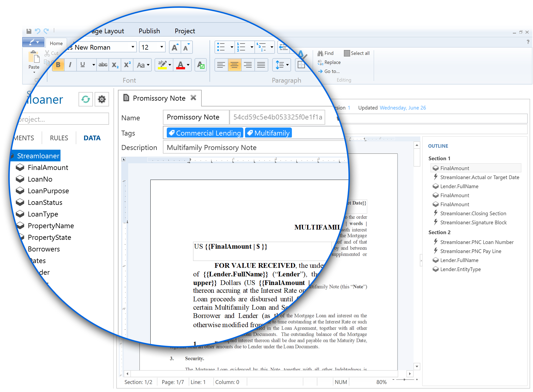This screenshot has height=392, width=533.
Task: Toggle Italic formatting button
Action: [x=70, y=65]
